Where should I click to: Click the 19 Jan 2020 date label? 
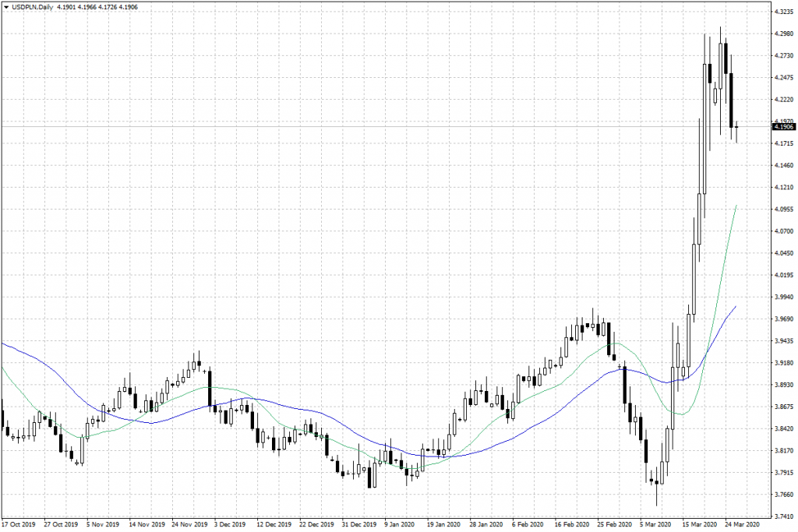tap(443, 524)
